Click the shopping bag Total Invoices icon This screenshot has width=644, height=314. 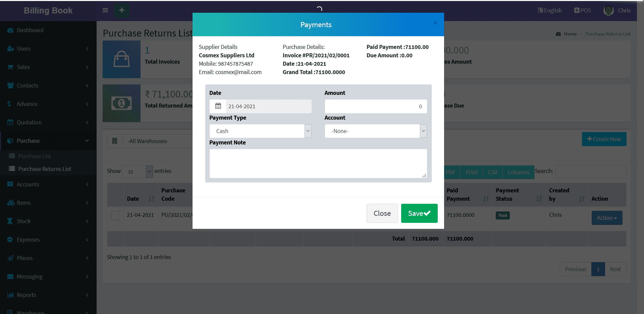click(121, 59)
